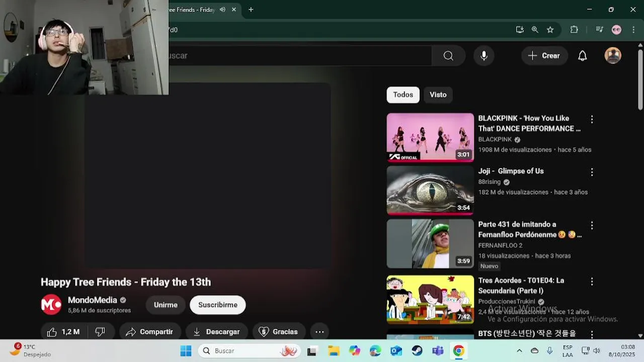Image resolution: width=644 pixels, height=362 pixels.
Task: Click the YouTube search magnifier button
Action: 448,56
